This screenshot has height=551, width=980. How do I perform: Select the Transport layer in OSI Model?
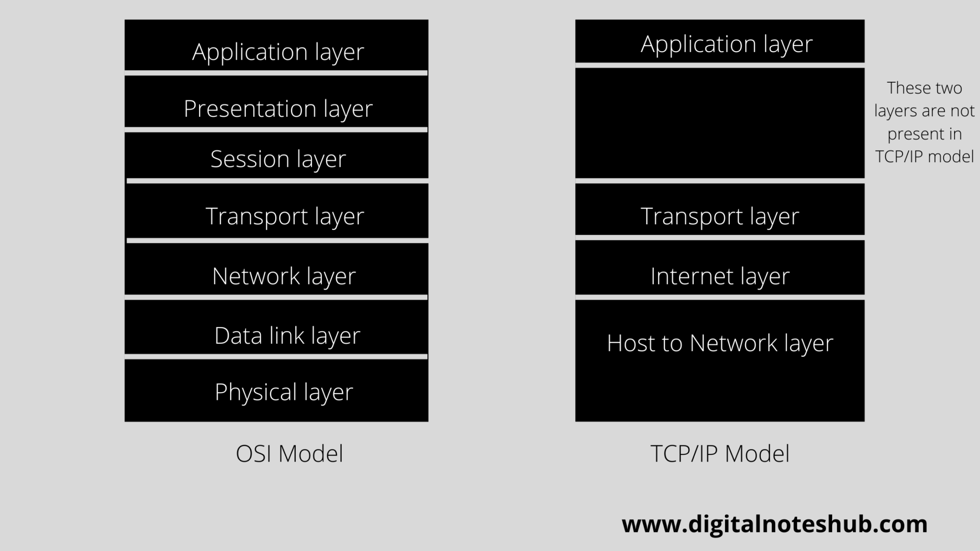point(277,216)
